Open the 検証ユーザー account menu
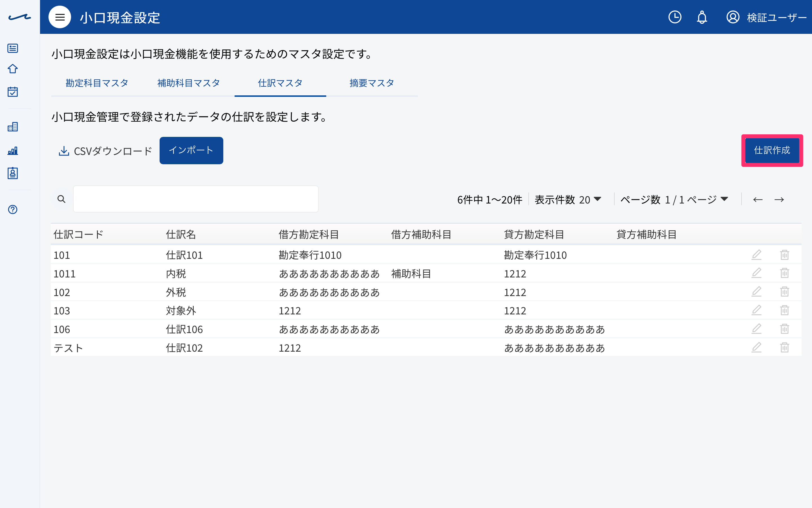This screenshot has width=812, height=508. (x=766, y=17)
